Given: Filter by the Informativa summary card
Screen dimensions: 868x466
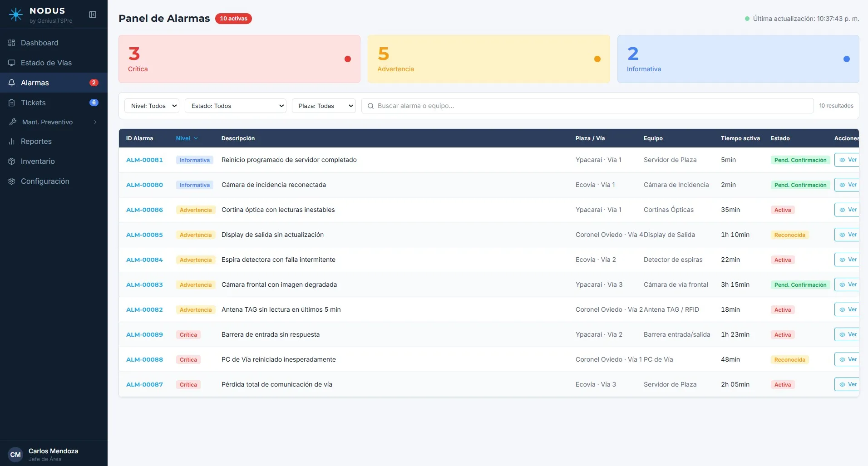Looking at the screenshot, I should (738, 59).
